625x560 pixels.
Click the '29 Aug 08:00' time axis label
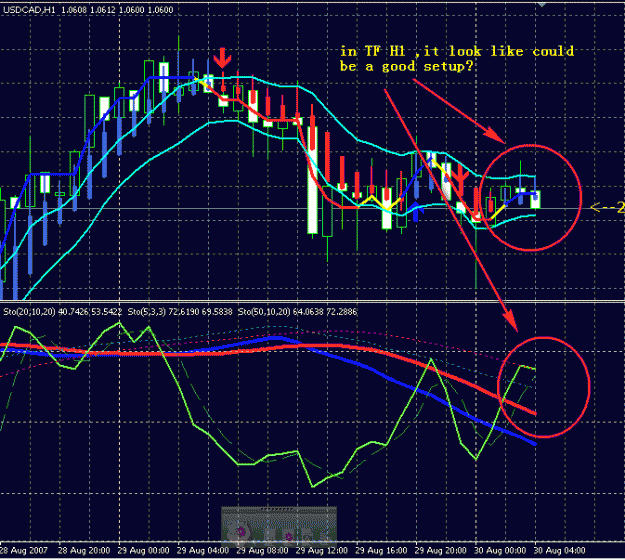coord(262,550)
